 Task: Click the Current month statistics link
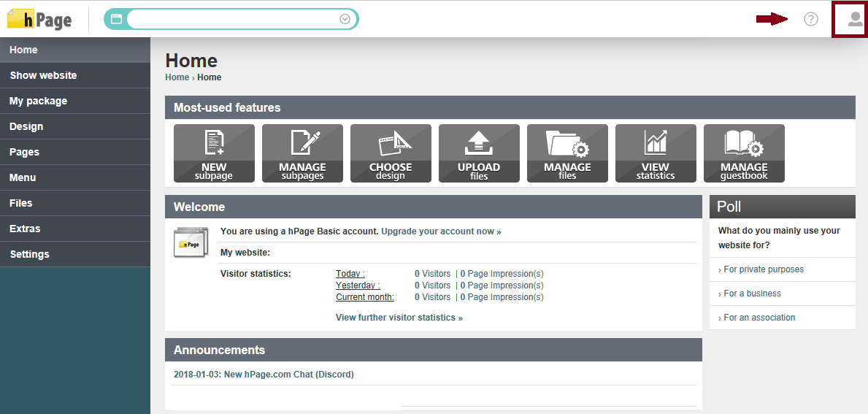(x=365, y=297)
